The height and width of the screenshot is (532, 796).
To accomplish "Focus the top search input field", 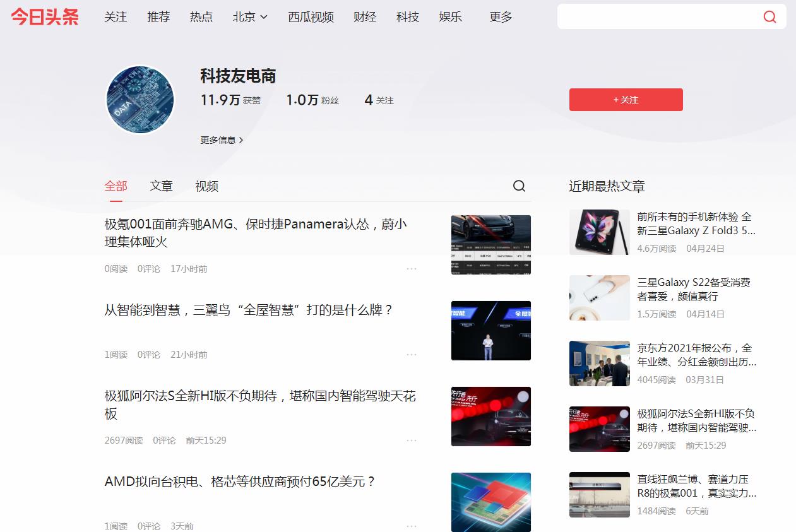I will (x=659, y=17).
